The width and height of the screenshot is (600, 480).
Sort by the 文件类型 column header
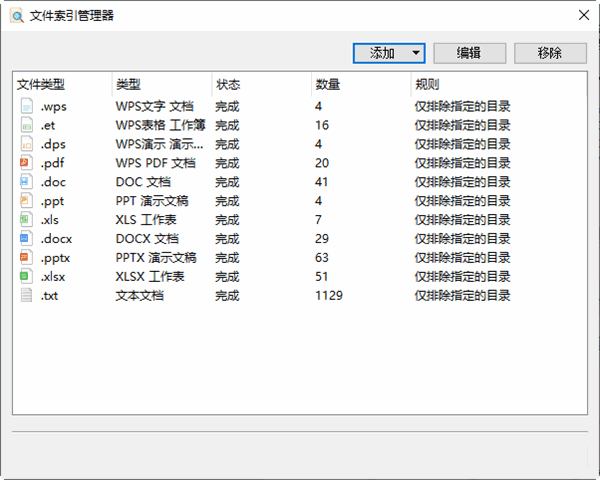click(x=63, y=84)
